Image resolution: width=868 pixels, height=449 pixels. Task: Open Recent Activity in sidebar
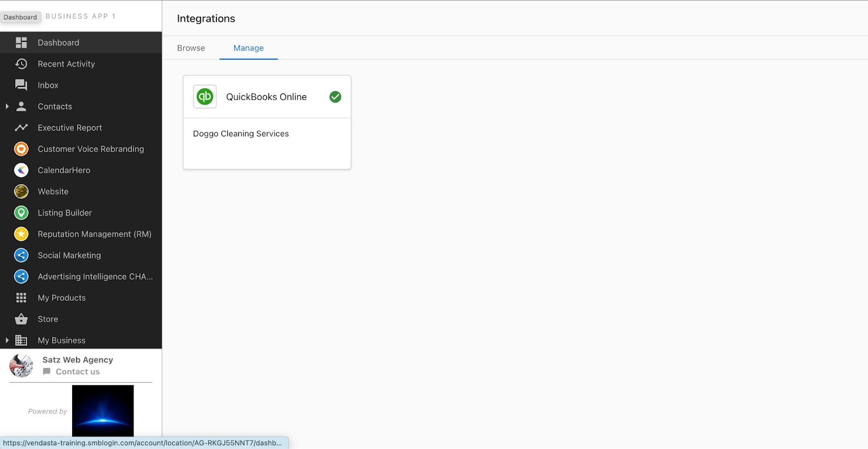81,64
